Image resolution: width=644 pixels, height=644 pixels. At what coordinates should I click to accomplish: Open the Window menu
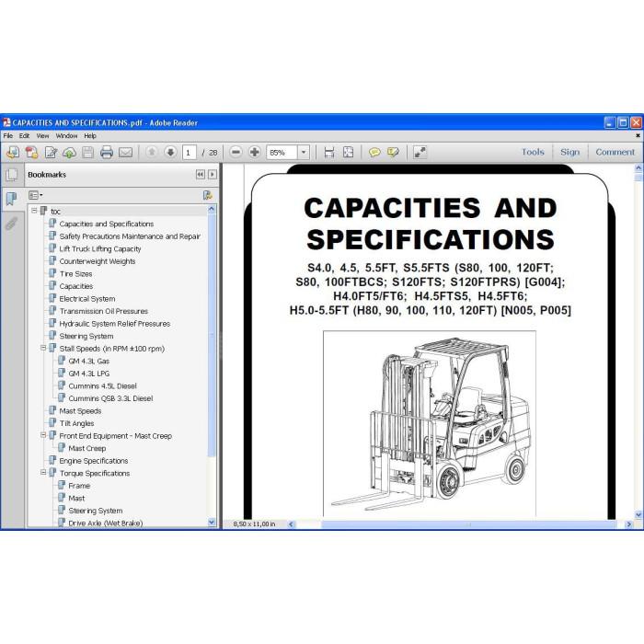pyautogui.click(x=66, y=136)
